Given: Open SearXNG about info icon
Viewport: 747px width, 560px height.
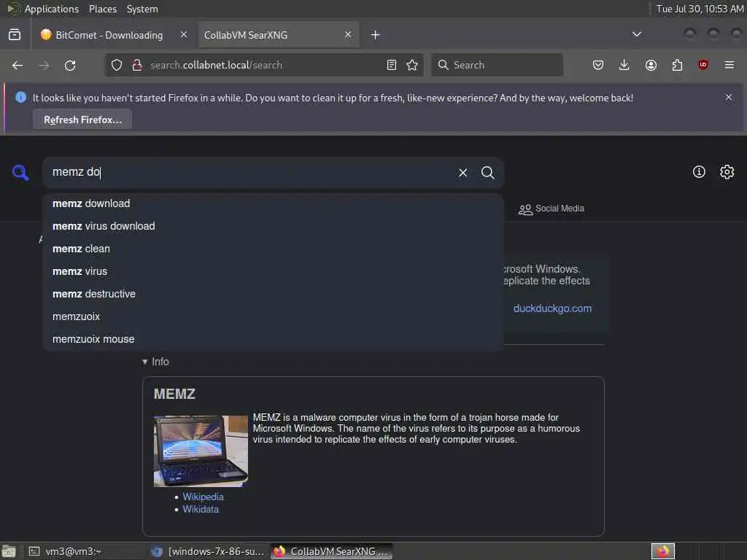Looking at the screenshot, I should 699,172.
